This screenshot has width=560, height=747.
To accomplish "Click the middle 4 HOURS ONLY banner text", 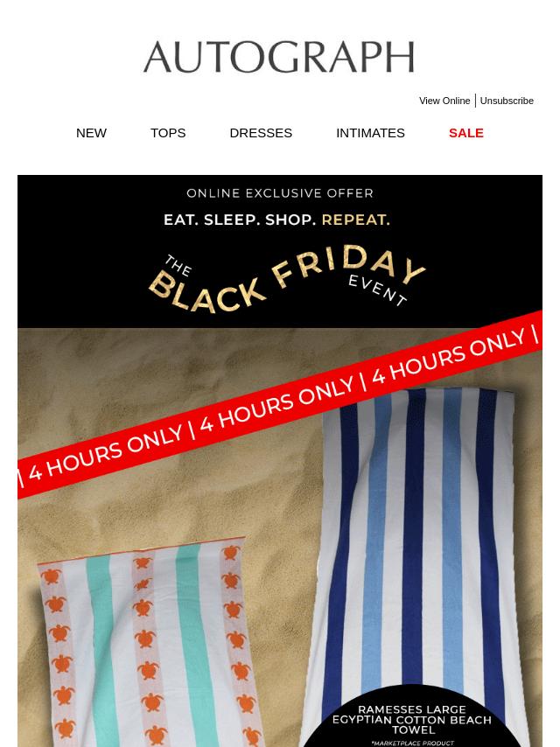I will click(276, 403).
